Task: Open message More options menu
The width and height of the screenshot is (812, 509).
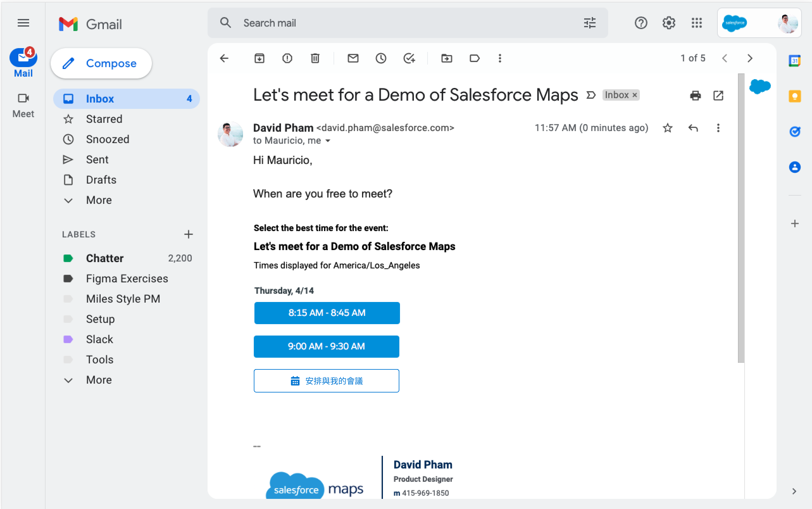Action: [718, 128]
